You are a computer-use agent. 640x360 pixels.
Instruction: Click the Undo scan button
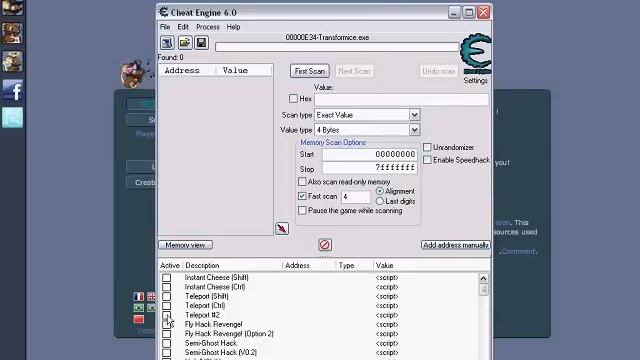point(438,71)
